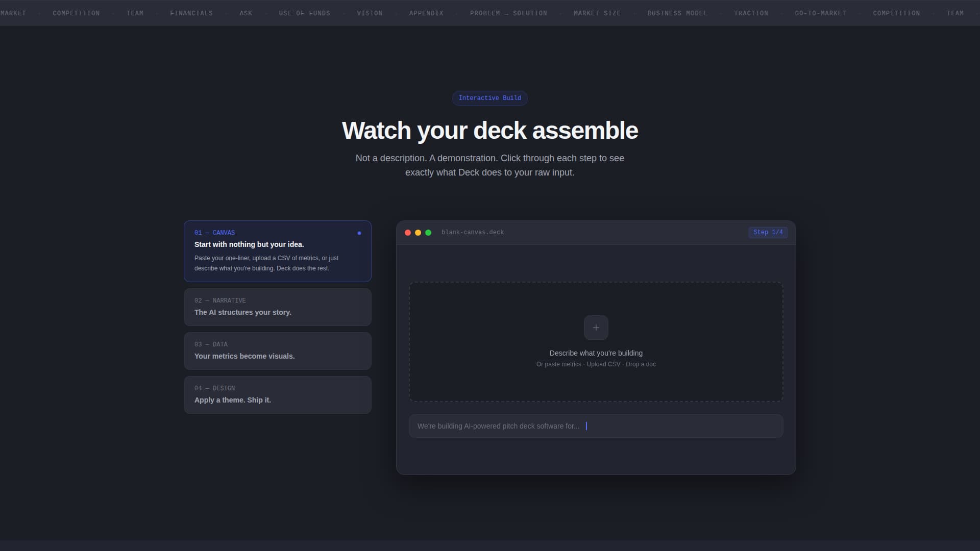This screenshot has width=980, height=551.
Task: Click MARKET SIZE in the top ticker
Action: point(597,13)
